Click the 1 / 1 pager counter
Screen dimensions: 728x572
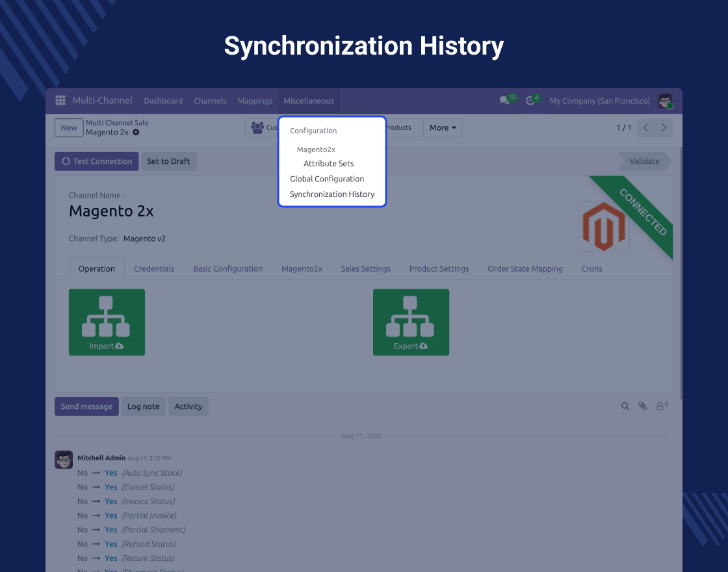point(623,127)
